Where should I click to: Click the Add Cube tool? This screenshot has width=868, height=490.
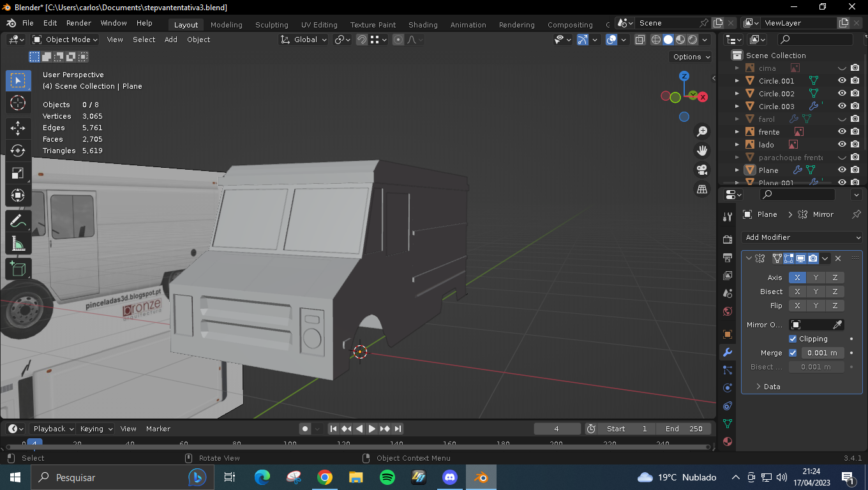point(18,269)
